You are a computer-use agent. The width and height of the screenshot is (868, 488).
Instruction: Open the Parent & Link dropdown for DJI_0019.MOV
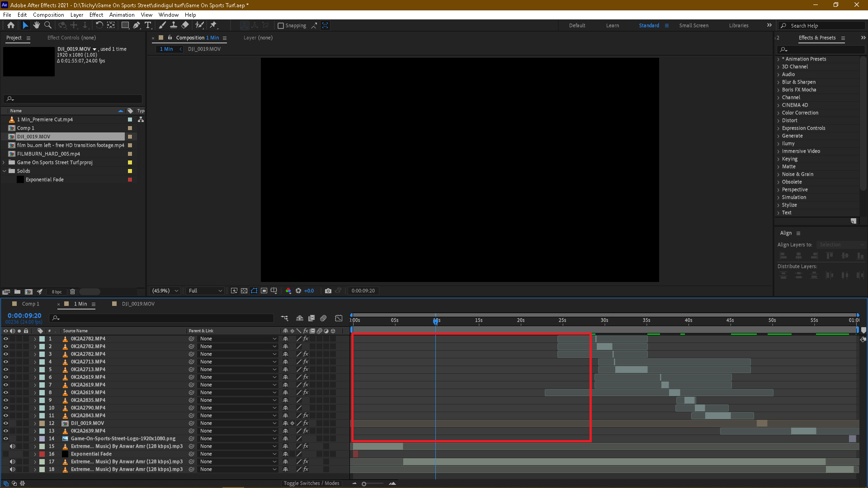pos(274,423)
